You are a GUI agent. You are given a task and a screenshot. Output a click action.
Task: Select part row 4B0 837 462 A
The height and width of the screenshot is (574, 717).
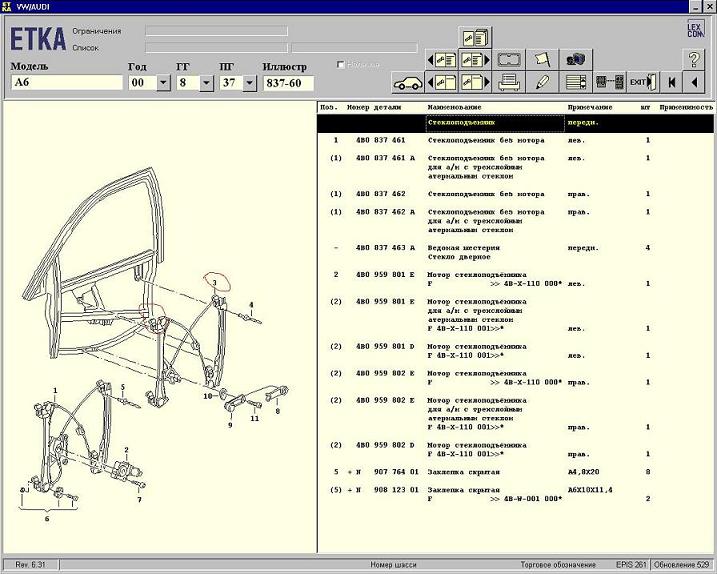pyautogui.click(x=515, y=221)
